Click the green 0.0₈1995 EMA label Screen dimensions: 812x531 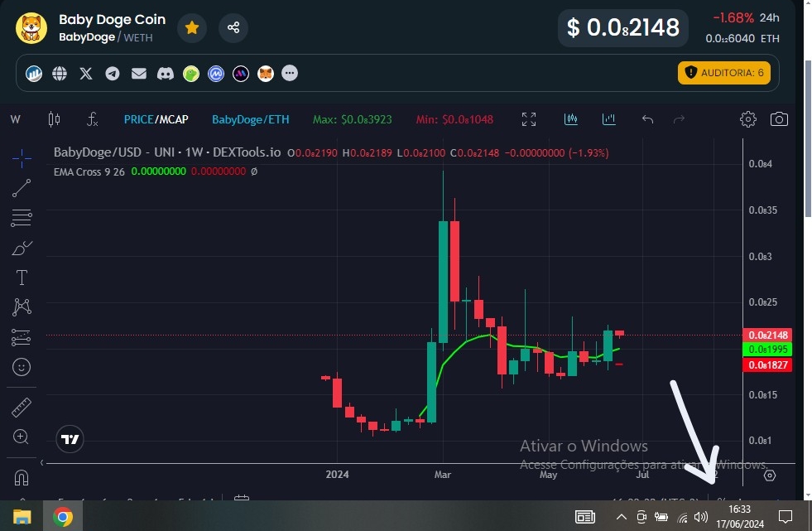tap(767, 349)
